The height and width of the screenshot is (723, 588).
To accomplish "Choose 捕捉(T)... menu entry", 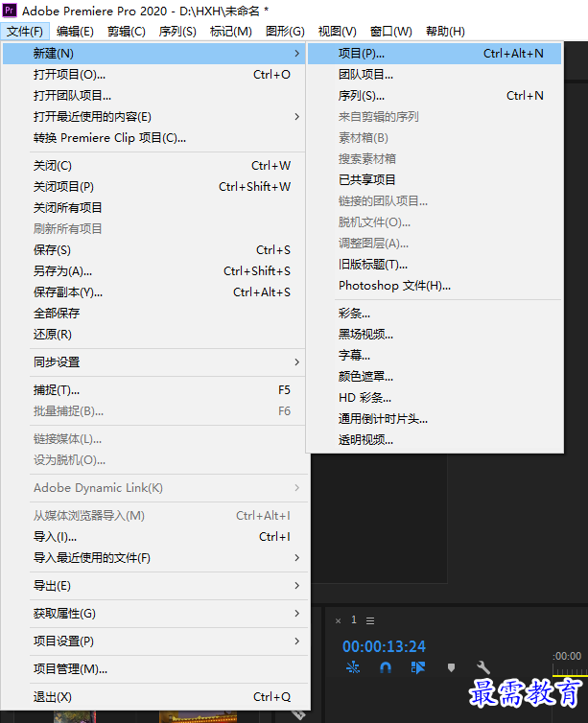I will tap(154, 390).
